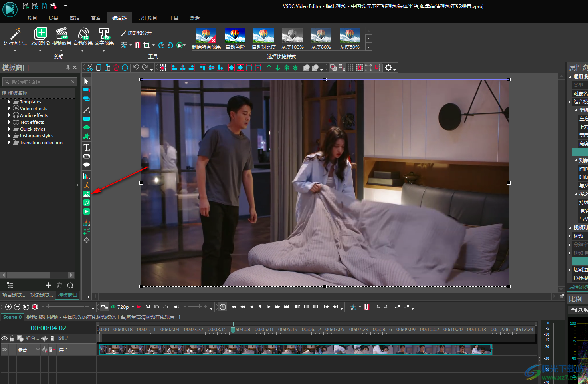The width and height of the screenshot is (588, 384).
Task: Expand the Transition collection folder
Action: [9, 143]
